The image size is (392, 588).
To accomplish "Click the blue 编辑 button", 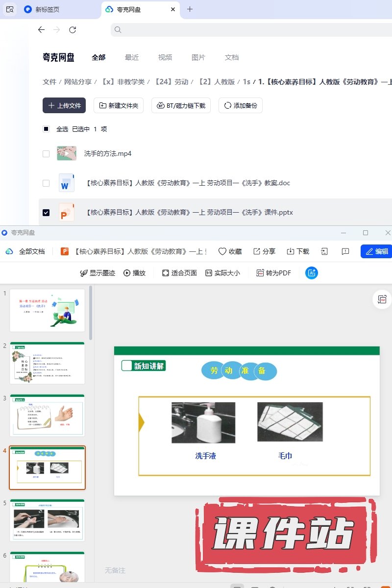I will (376, 251).
